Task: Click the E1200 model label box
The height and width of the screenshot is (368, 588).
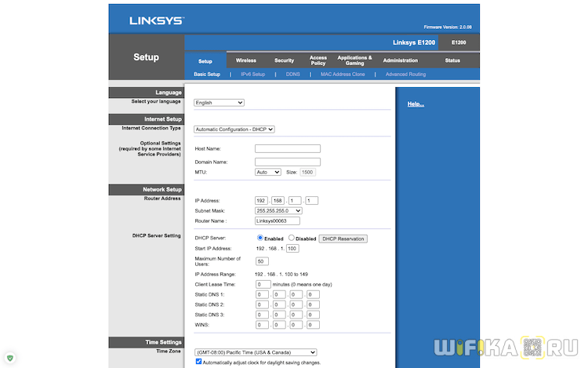Action: point(459,42)
